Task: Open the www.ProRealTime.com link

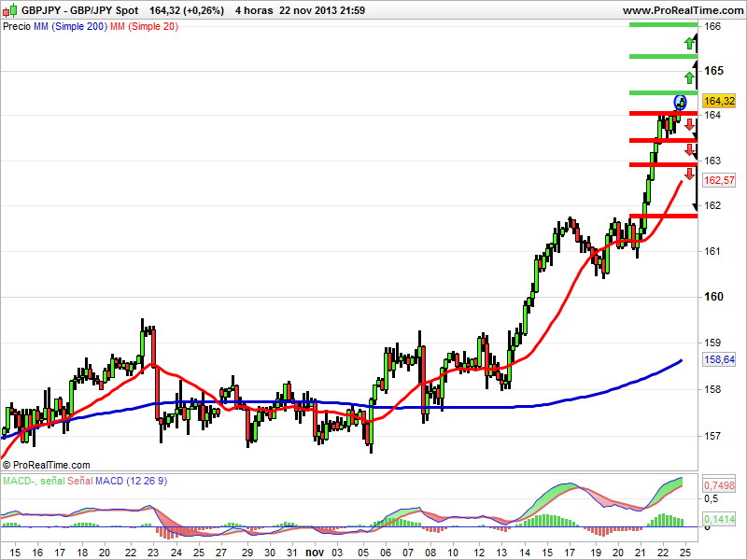Action: tap(683, 10)
